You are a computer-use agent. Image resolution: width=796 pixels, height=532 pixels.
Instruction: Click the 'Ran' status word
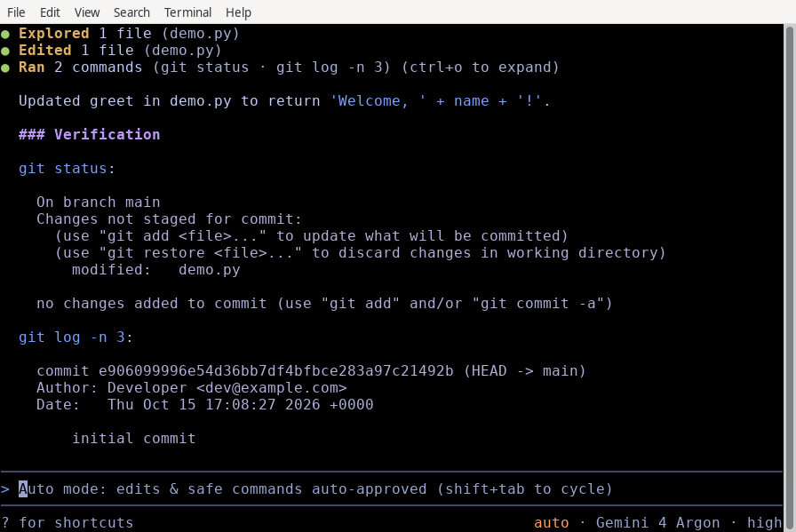pyautogui.click(x=31, y=67)
